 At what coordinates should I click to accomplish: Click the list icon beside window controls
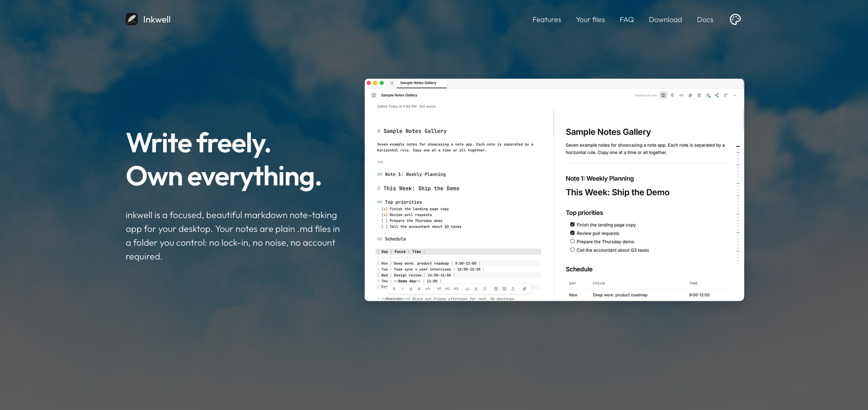(x=392, y=83)
